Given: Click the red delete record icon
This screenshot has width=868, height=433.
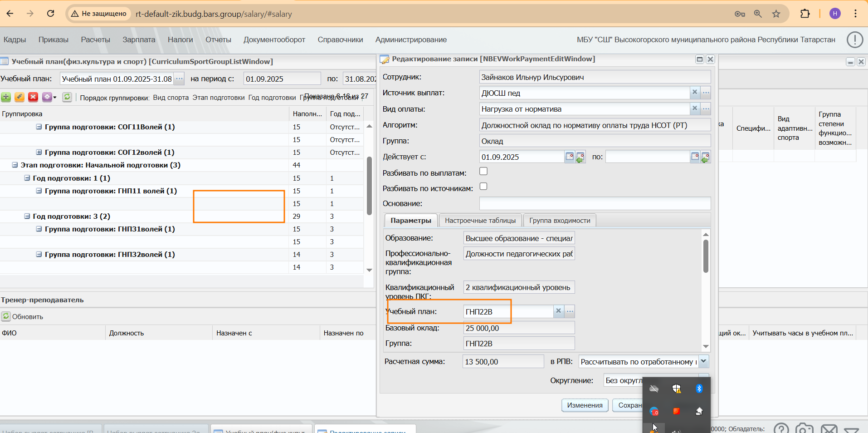Looking at the screenshot, I should [33, 97].
